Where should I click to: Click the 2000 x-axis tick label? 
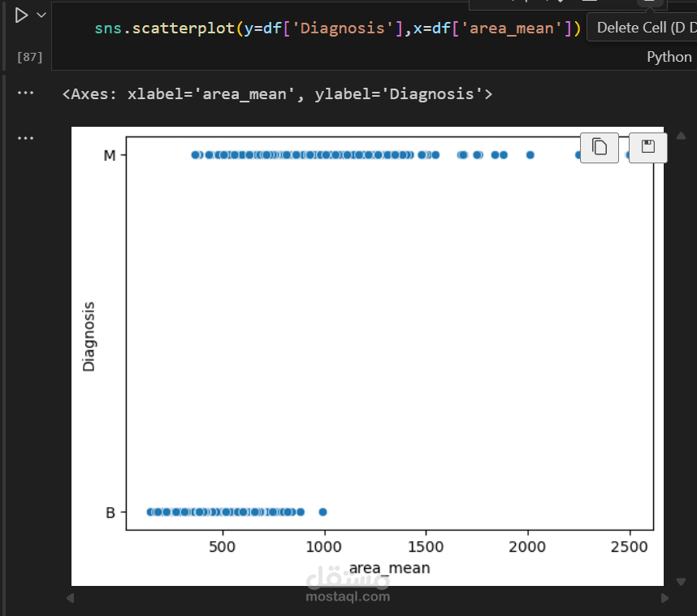click(527, 547)
